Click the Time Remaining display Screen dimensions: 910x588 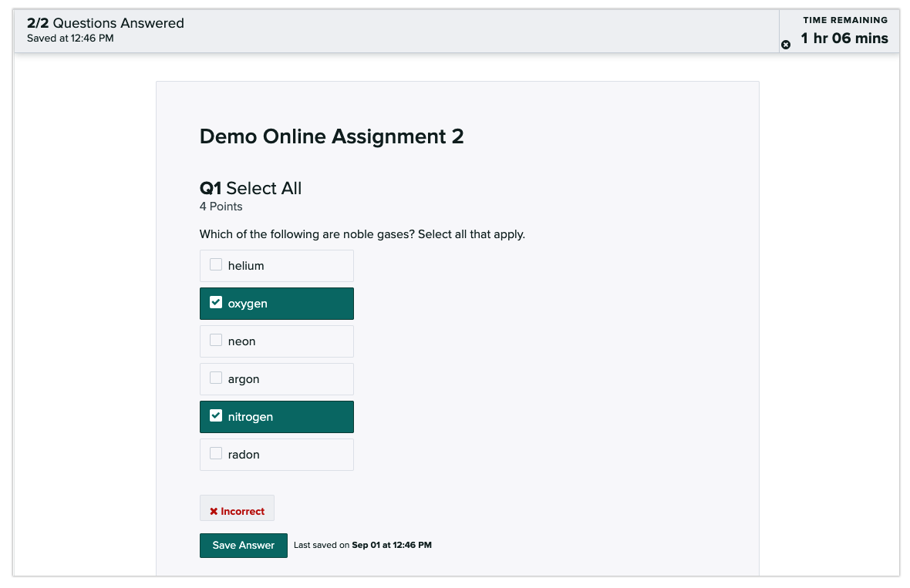click(844, 31)
